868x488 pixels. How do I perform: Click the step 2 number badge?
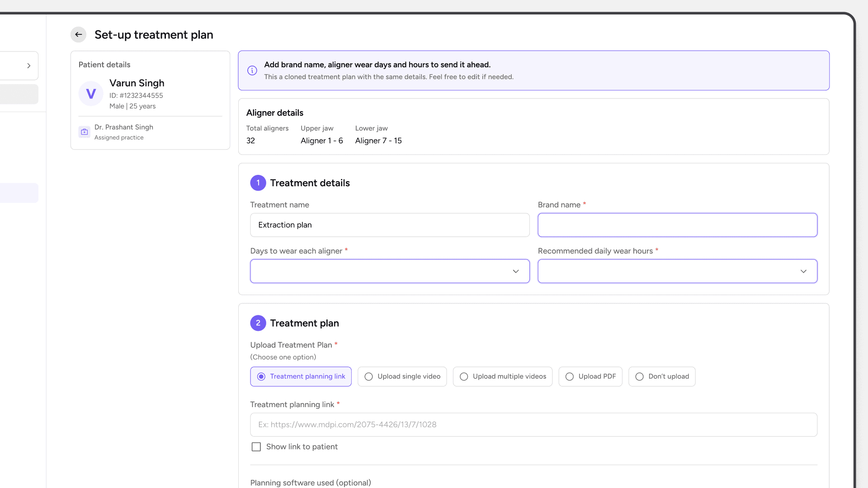click(x=258, y=323)
